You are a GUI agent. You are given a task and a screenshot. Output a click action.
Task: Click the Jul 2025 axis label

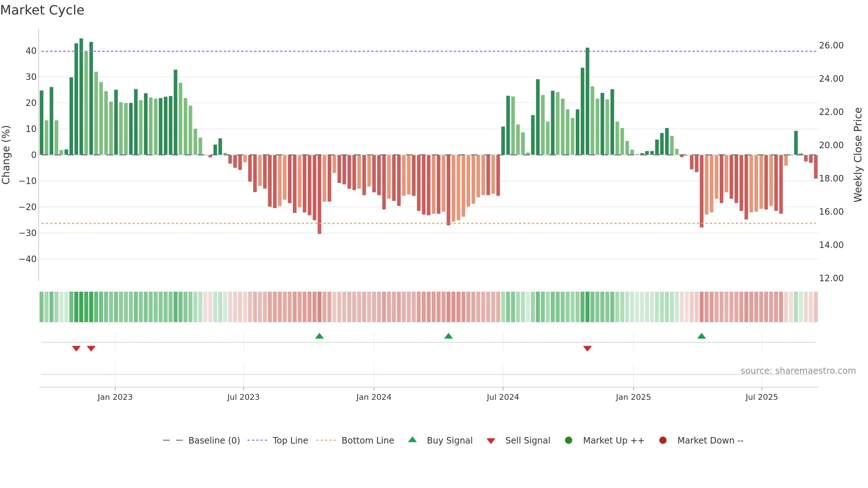(762, 397)
